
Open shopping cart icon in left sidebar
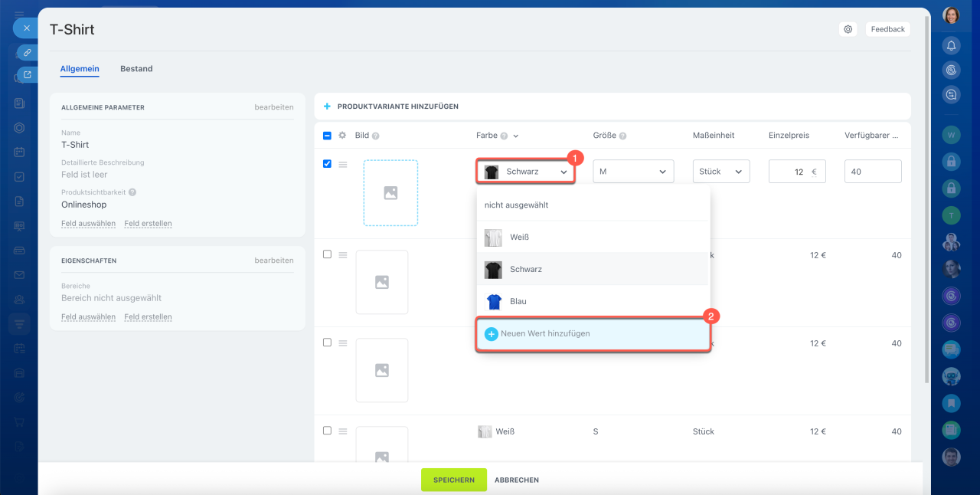pos(19,421)
